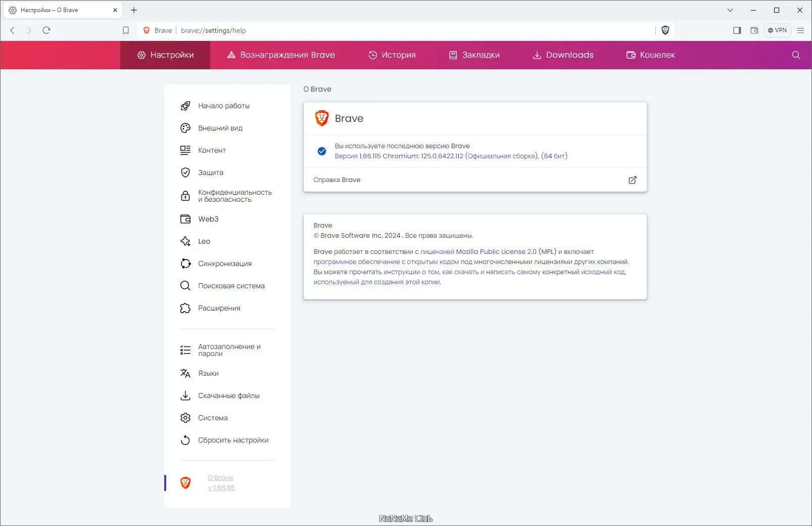Click the О Brave sidebar link
This screenshot has width=812, height=526.
pos(220,478)
